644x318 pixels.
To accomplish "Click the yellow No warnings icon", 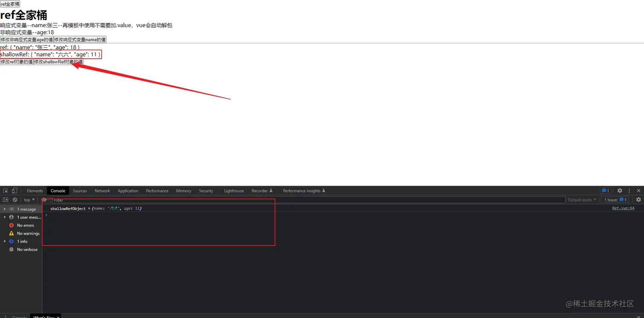I will pyautogui.click(x=11, y=233).
